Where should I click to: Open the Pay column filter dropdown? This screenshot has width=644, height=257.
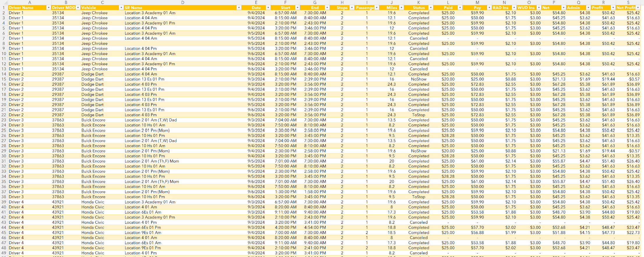pyautogui.click(x=489, y=8)
